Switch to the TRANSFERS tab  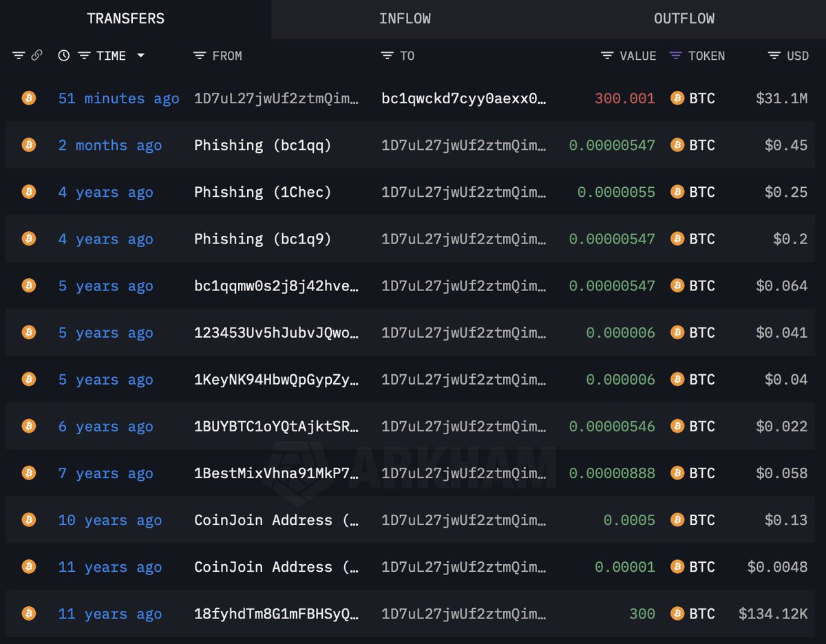126,19
